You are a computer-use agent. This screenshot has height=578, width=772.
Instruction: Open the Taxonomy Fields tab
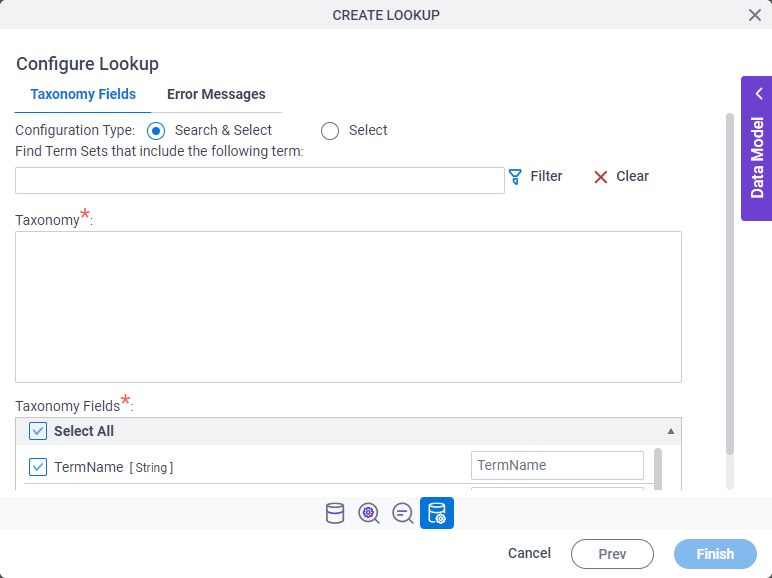[83, 94]
